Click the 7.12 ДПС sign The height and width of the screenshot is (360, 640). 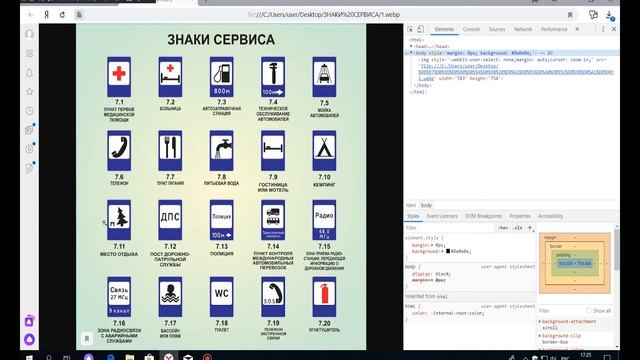pos(170,220)
